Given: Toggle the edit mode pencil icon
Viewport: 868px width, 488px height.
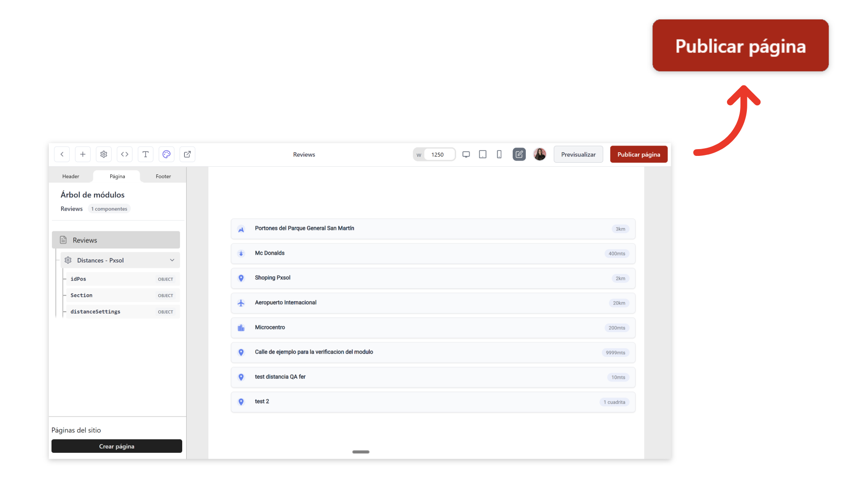Looking at the screenshot, I should (x=519, y=155).
